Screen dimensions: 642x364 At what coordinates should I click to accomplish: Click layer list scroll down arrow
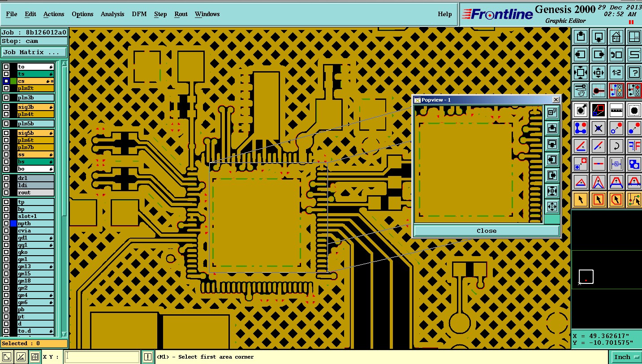click(x=64, y=334)
